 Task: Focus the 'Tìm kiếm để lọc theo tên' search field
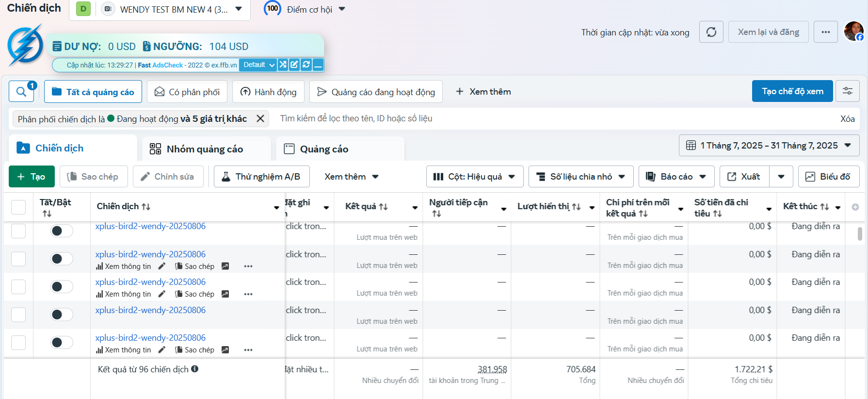click(553, 118)
